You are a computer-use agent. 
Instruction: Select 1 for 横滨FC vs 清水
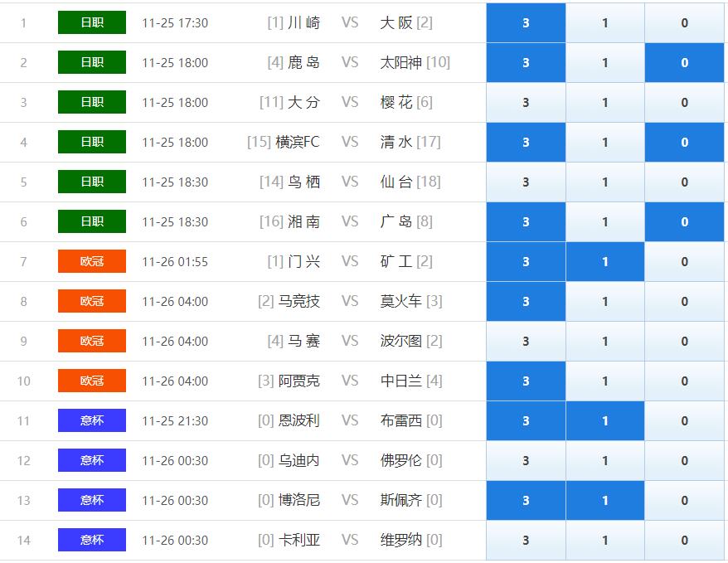[x=605, y=143]
